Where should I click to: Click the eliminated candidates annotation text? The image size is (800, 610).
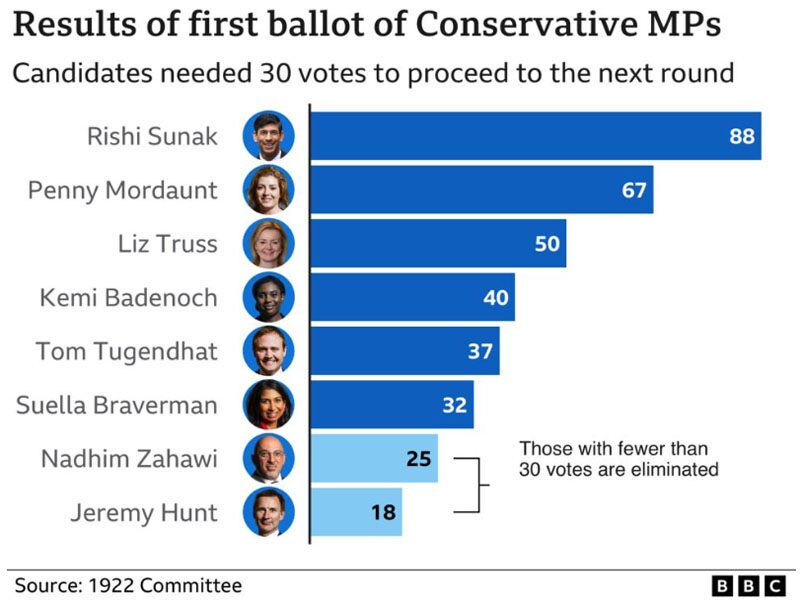[x=618, y=459]
